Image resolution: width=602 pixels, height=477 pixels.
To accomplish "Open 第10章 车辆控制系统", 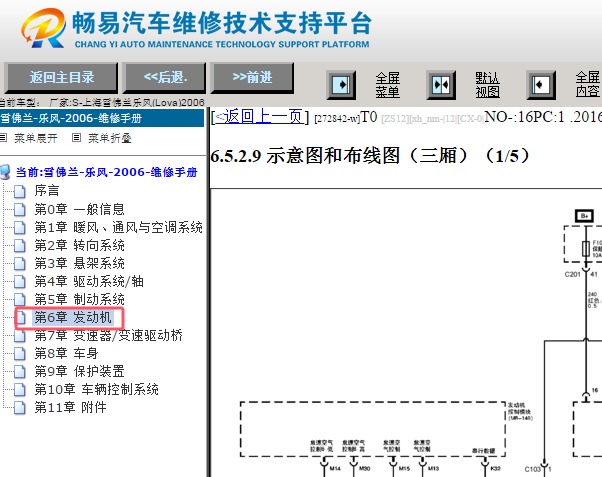I will [96, 389].
